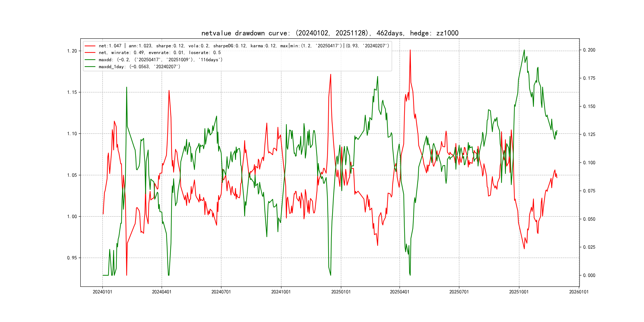Select the maxdd_1day legend text
644x322 pixels.
(139, 67)
